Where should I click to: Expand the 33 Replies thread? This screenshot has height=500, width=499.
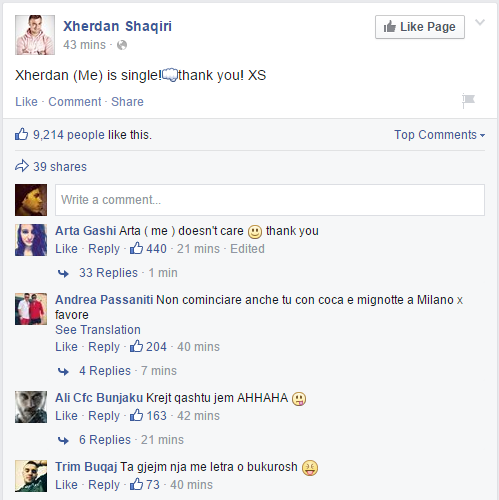[x=108, y=273]
